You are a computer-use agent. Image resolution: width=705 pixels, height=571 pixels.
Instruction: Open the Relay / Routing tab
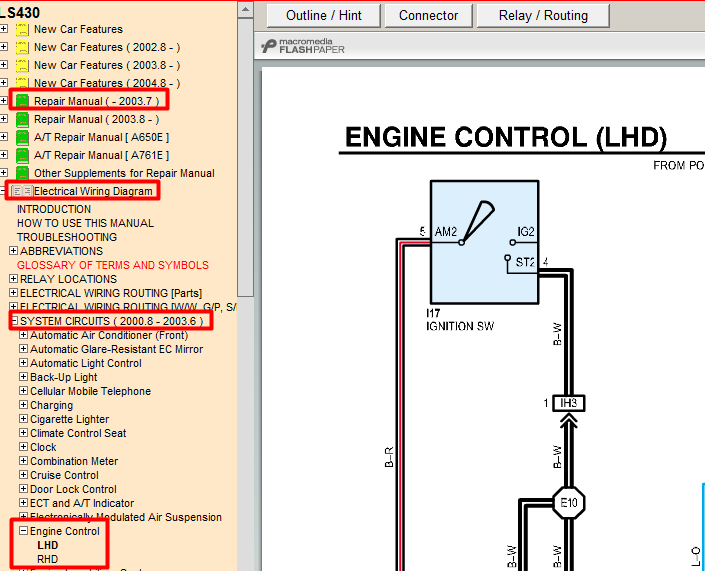point(543,16)
